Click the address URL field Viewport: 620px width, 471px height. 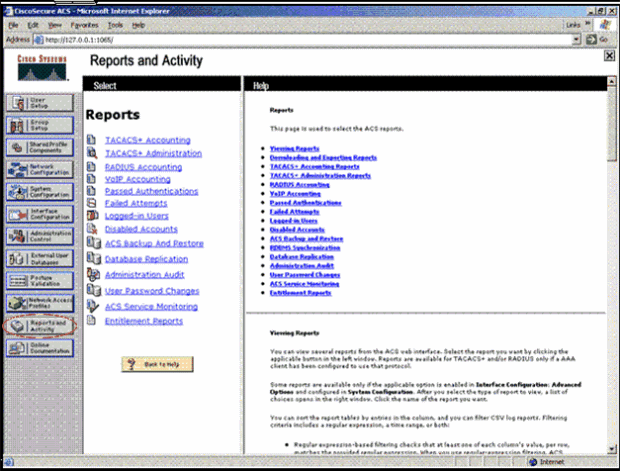click(x=302, y=40)
